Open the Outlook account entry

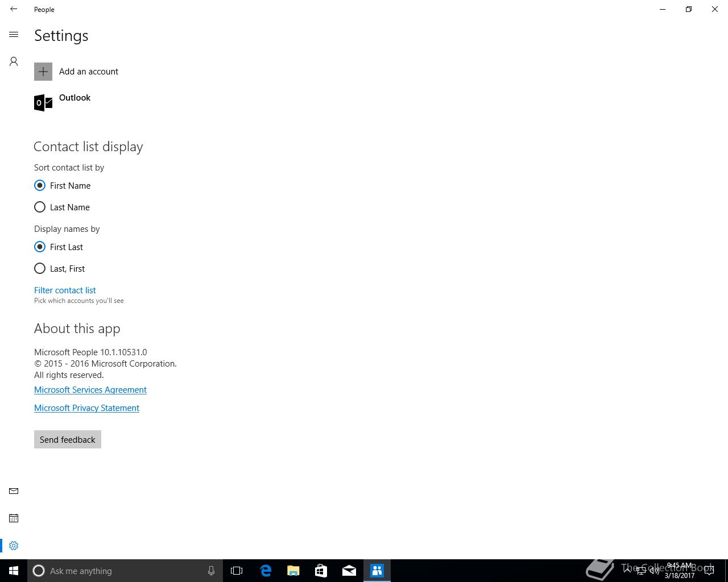click(x=63, y=102)
